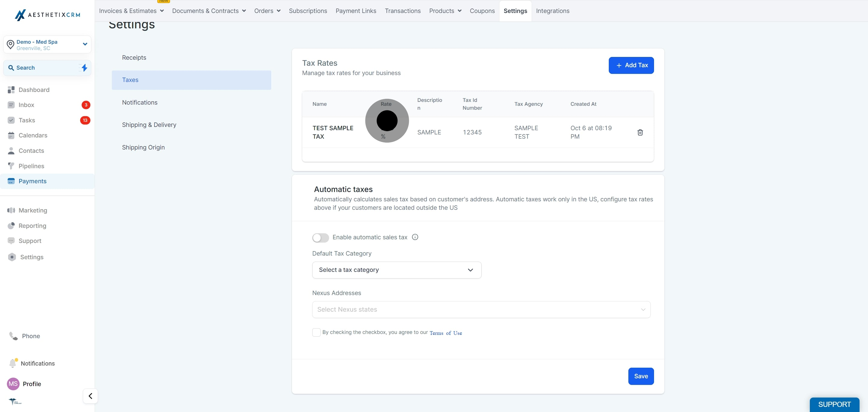The height and width of the screenshot is (412, 868).
Task: Click the Oct 6 at 08:19 PM cell
Action: (x=591, y=132)
